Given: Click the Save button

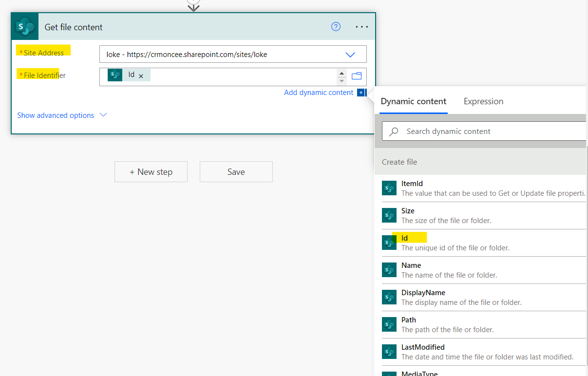Looking at the screenshot, I should [x=236, y=172].
